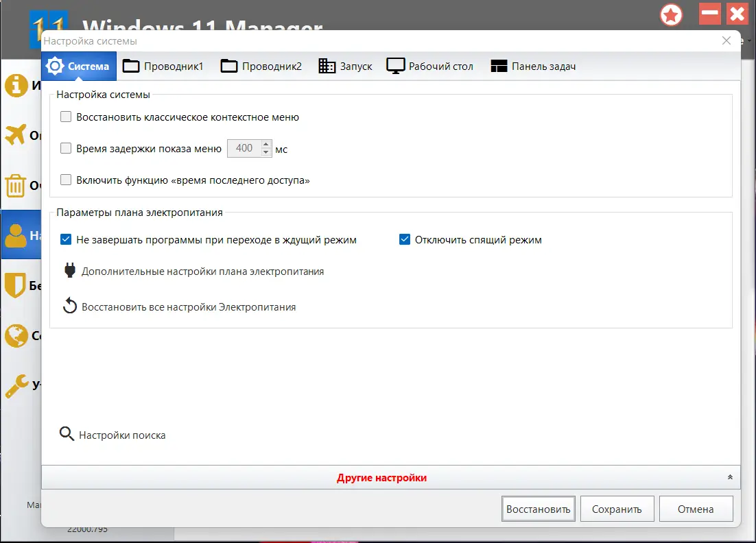Click the monitor icon of Рабочий стол
Image resolution: width=756 pixels, height=543 pixels.
(x=395, y=66)
